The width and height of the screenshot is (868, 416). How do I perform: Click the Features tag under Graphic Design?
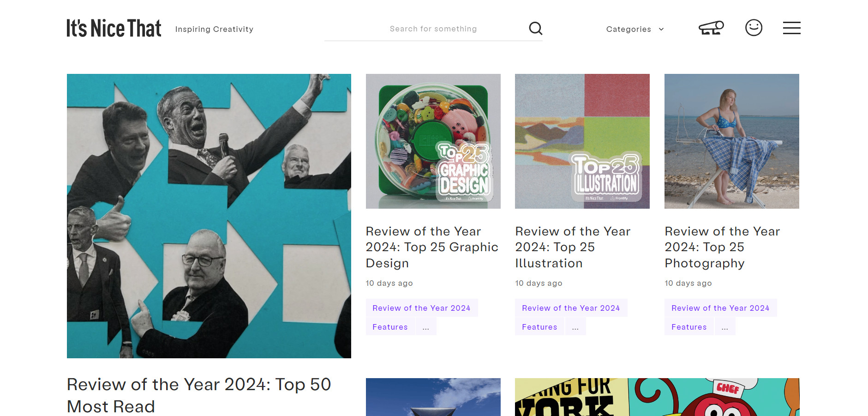point(390,327)
